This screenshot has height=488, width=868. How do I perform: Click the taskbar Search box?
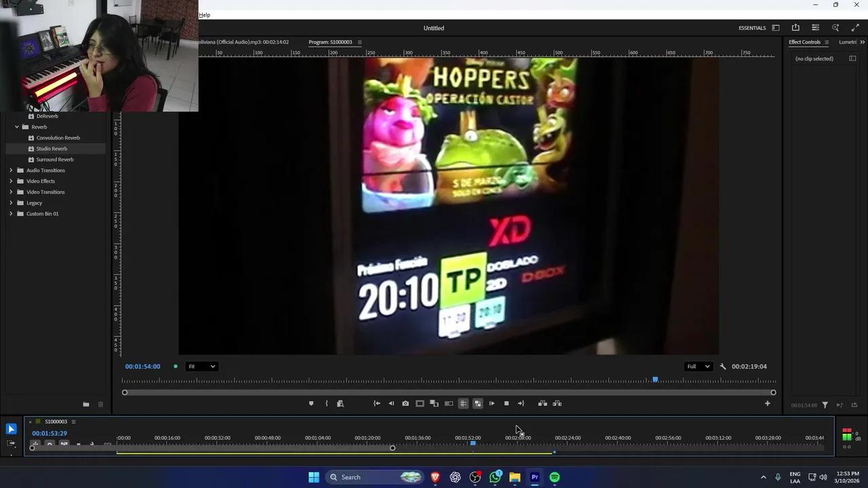[x=374, y=477]
